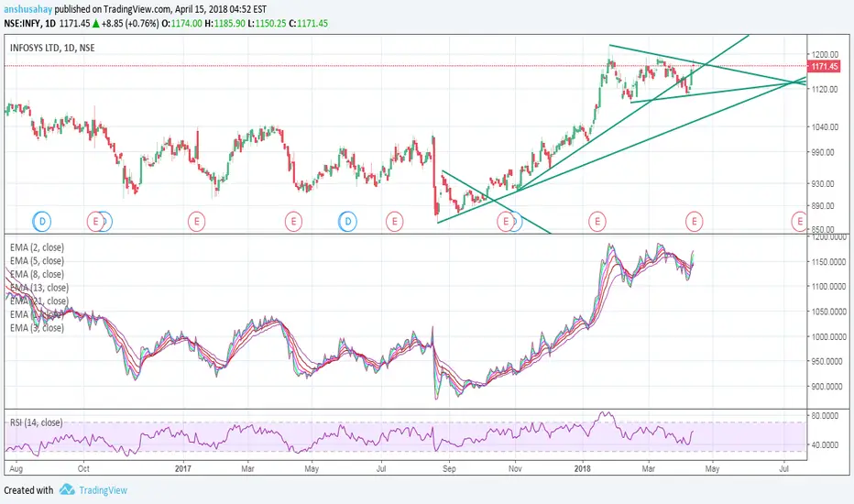Click the 2017 label on time axis
Screen dimensions: 854x504
click(x=183, y=468)
